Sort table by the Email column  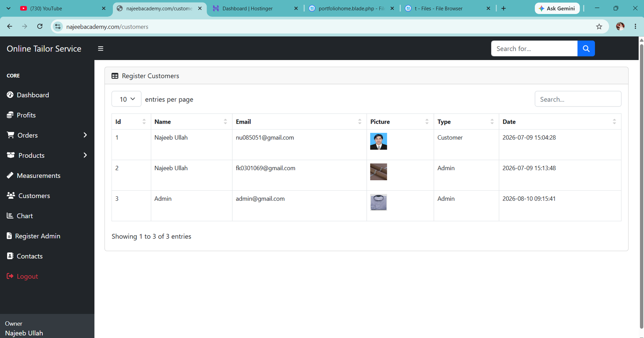[299, 122]
